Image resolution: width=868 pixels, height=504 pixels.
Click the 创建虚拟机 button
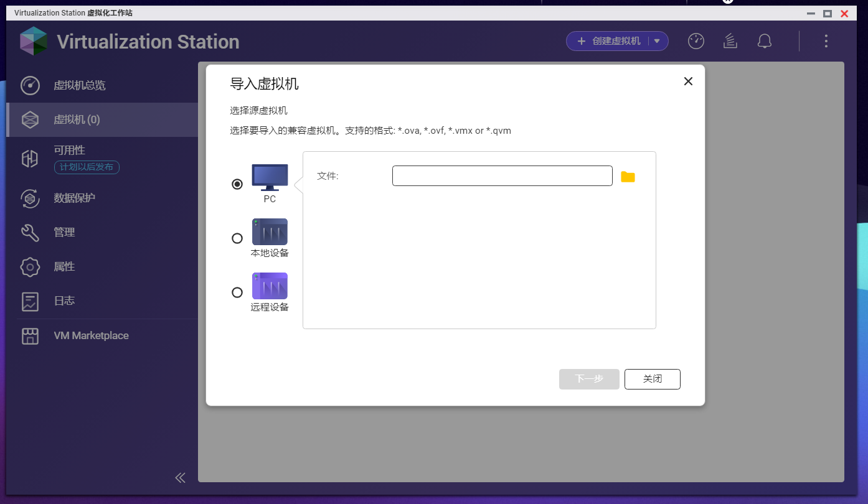pyautogui.click(x=609, y=41)
